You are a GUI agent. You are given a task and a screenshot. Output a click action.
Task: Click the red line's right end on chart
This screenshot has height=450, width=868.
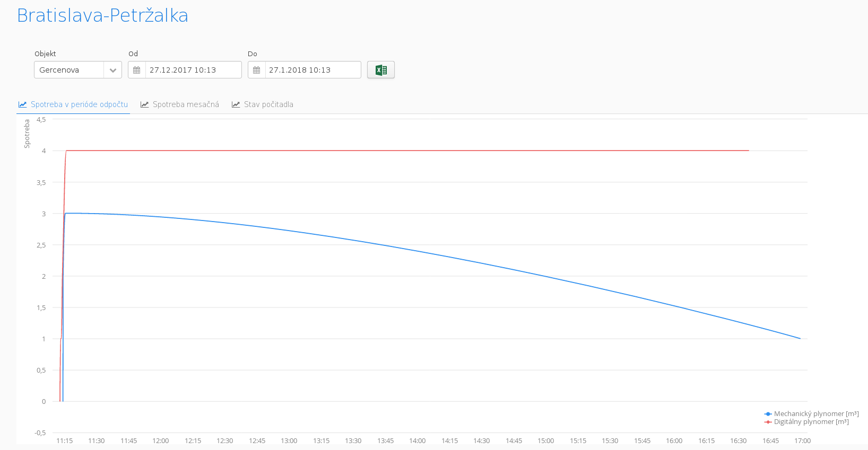tap(749, 151)
